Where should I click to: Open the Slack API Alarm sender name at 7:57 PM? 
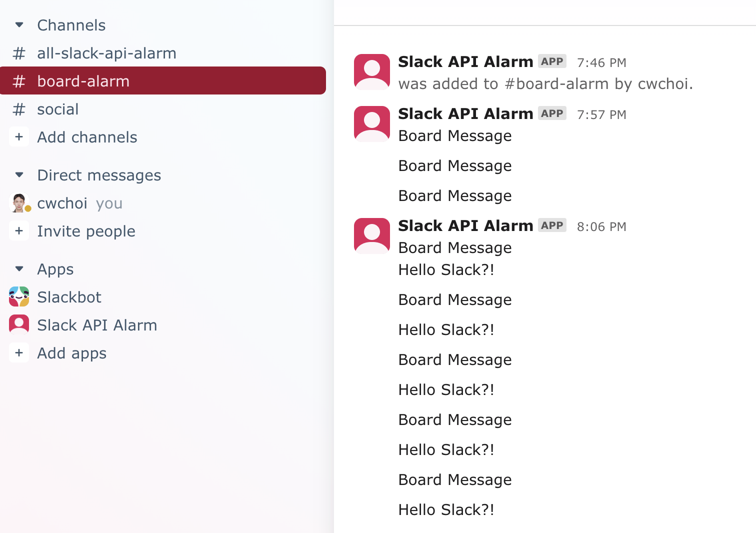coord(465,113)
